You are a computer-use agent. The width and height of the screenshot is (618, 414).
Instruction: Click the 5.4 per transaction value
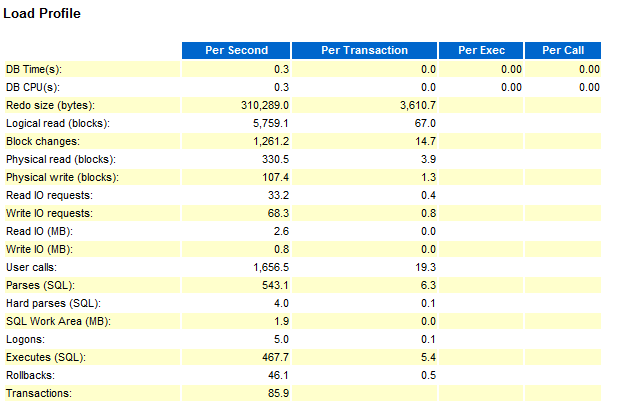click(x=428, y=358)
